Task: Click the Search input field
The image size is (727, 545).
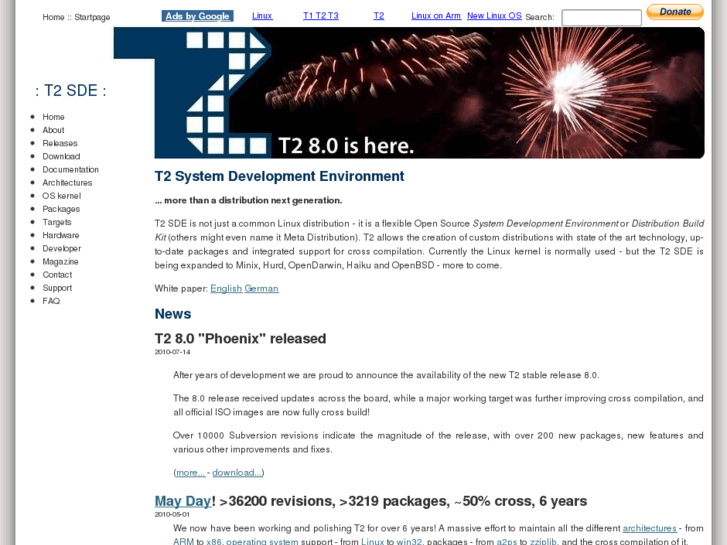Action: (x=601, y=18)
